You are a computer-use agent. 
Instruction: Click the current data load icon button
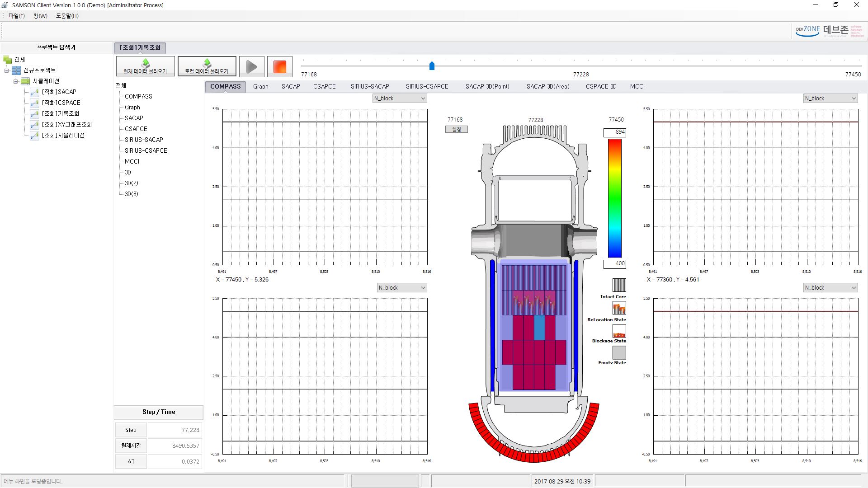tap(145, 66)
